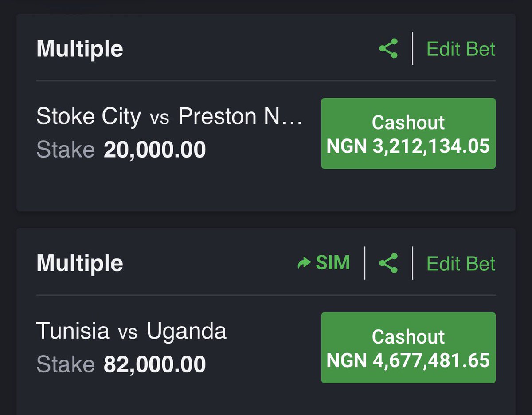Tap share icon on Stoke City bet
This screenshot has width=532, height=415.
388,48
